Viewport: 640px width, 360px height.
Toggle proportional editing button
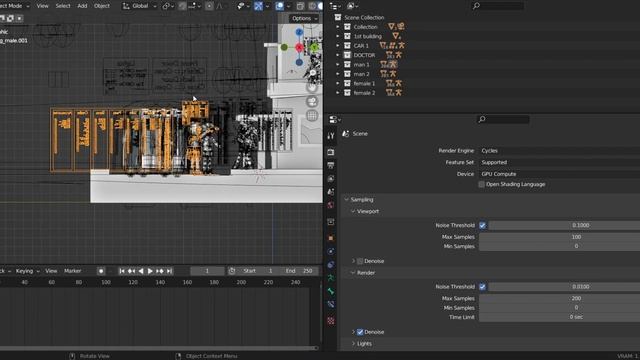pos(209,6)
